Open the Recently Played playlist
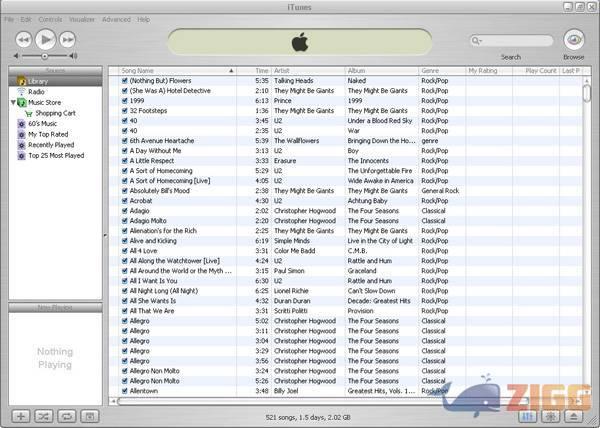 51,145
